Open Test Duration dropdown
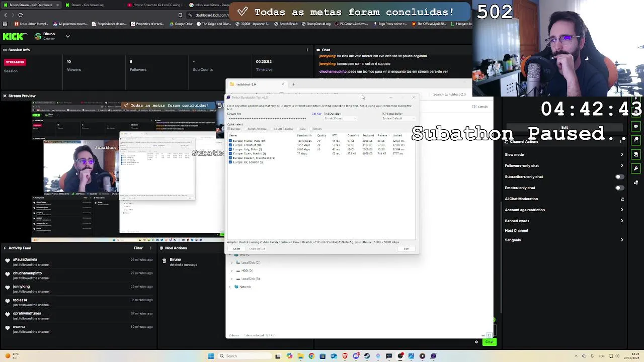Screen dimensions: 644x362 [x=340, y=118]
